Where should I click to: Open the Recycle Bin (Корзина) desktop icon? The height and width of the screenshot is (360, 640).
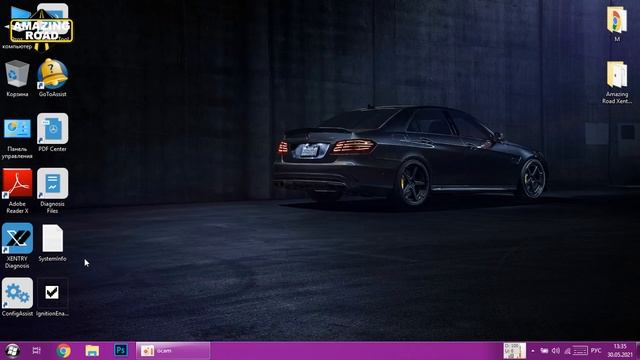click(17, 78)
